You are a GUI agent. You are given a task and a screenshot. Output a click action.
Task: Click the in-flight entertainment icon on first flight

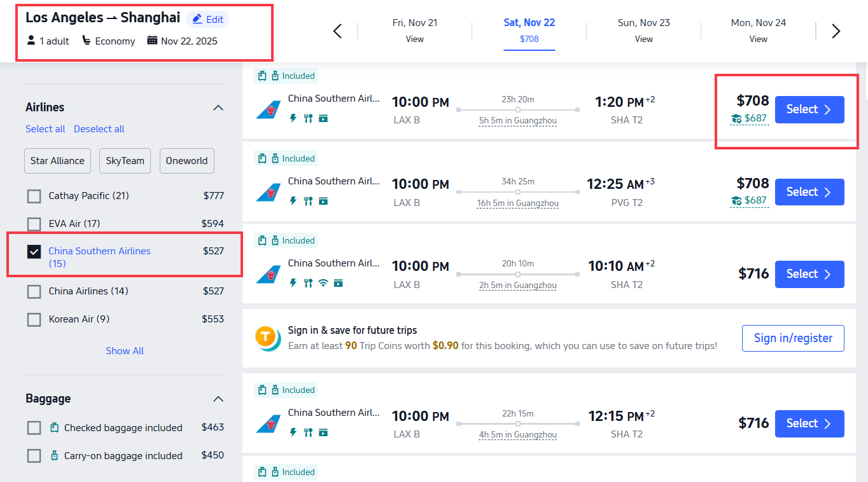[x=323, y=118]
